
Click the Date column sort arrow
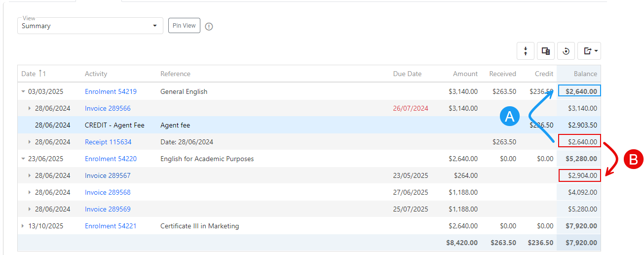tap(40, 74)
